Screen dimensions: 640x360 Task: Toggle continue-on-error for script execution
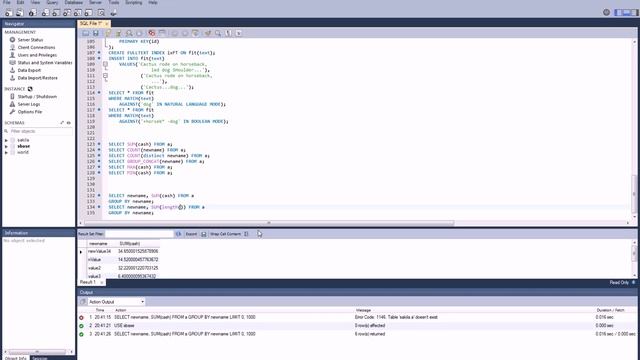point(152,33)
